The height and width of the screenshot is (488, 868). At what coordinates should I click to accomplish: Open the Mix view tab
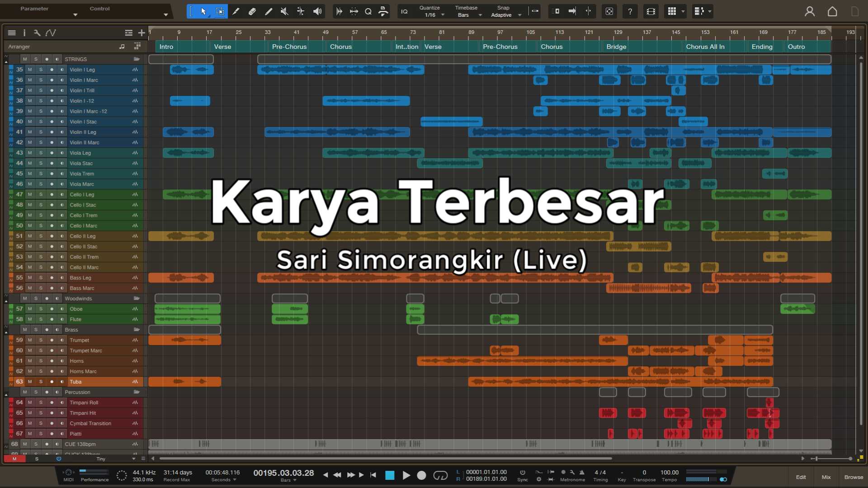826,477
